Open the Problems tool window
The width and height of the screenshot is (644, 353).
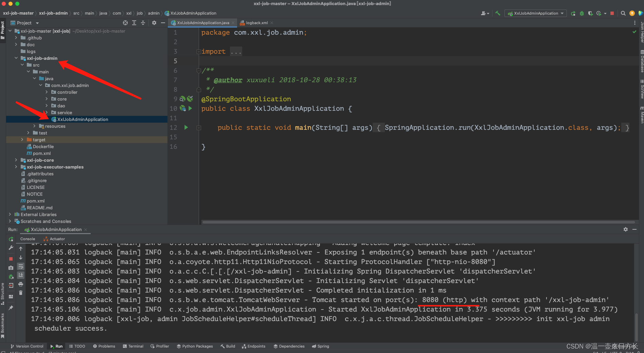click(104, 346)
